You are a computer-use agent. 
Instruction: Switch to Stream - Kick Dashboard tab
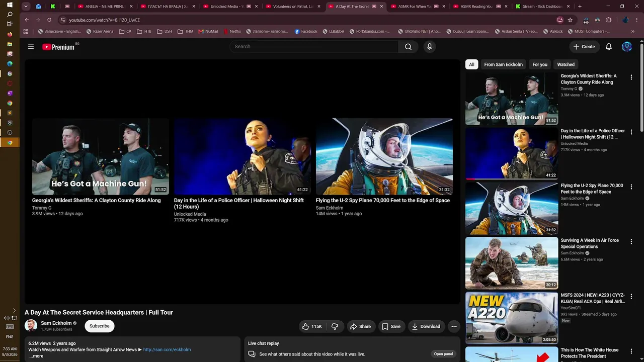click(542, 7)
